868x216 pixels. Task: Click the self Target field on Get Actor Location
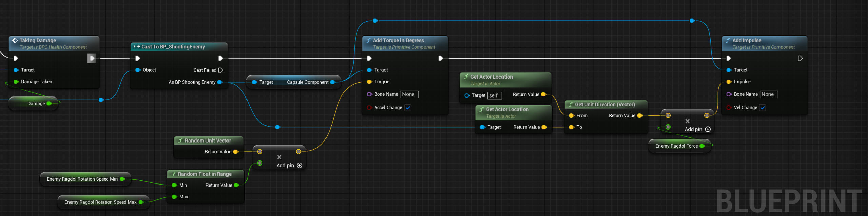point(494,96)
